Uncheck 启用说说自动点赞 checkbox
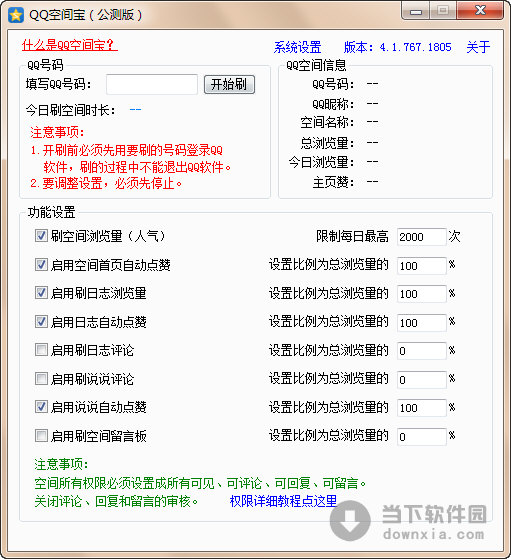 tap(41, 407)
